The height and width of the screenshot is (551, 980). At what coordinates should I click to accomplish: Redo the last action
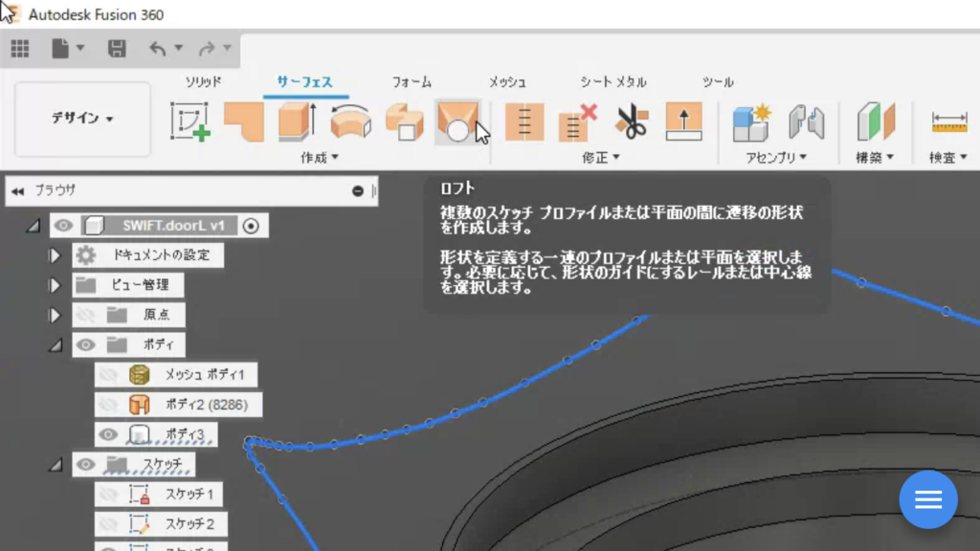[207, 48]
